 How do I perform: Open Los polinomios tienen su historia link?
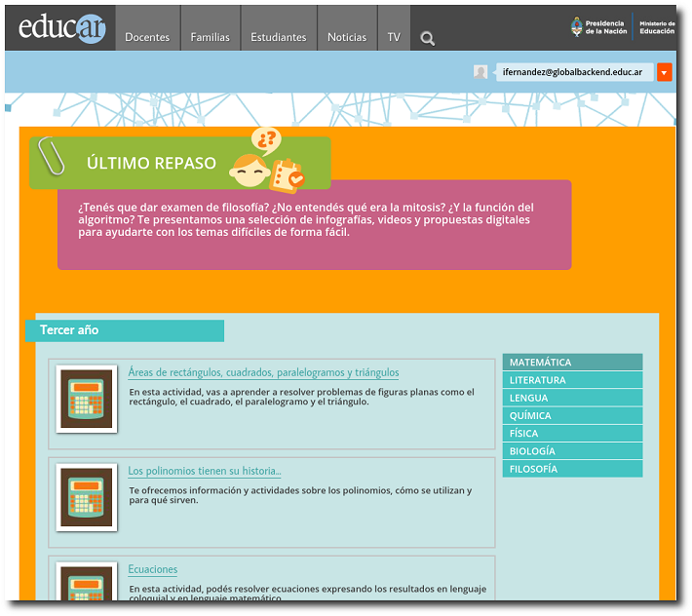click(x=205, y=472)
